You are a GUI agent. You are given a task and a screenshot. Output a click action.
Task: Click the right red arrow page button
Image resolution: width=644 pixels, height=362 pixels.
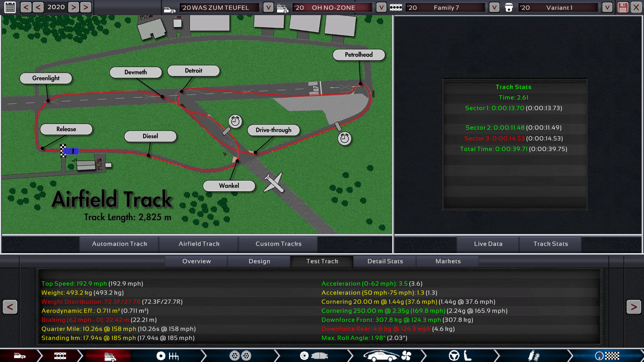[x=633, y=307]
